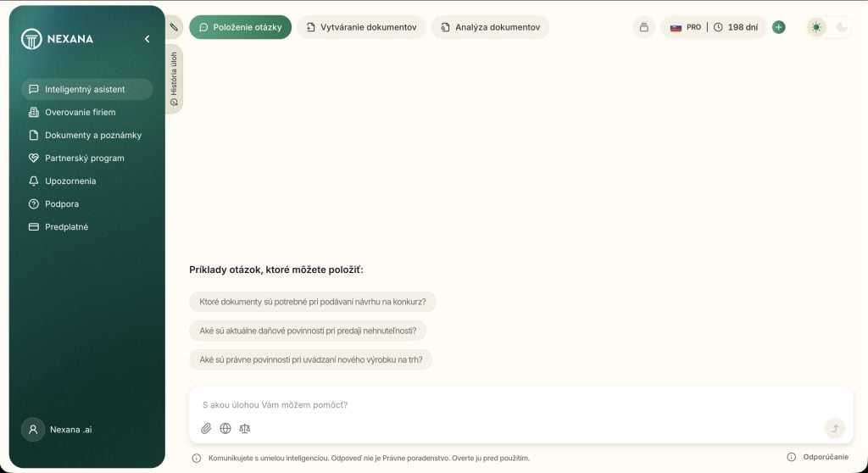Select the example question about konkurz documents
This screenshot has width=868, height=473.
click(x=312, y=302)
